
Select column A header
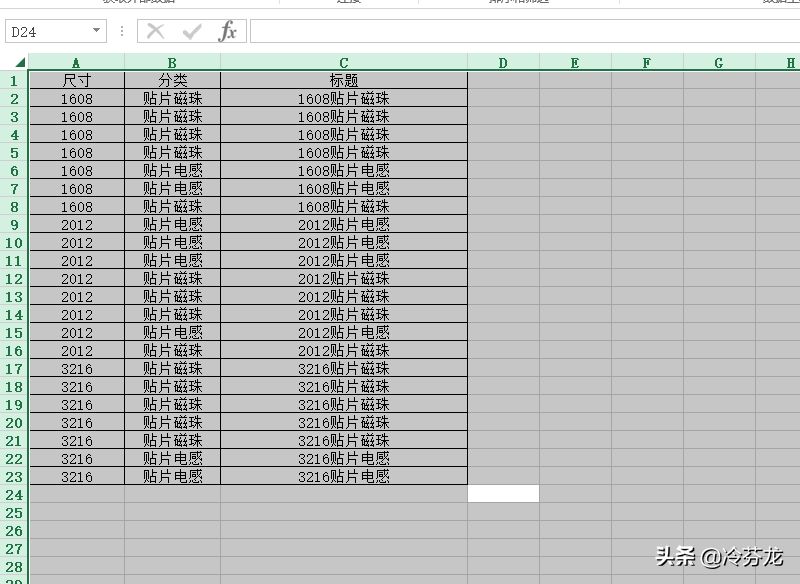[76, 63]
